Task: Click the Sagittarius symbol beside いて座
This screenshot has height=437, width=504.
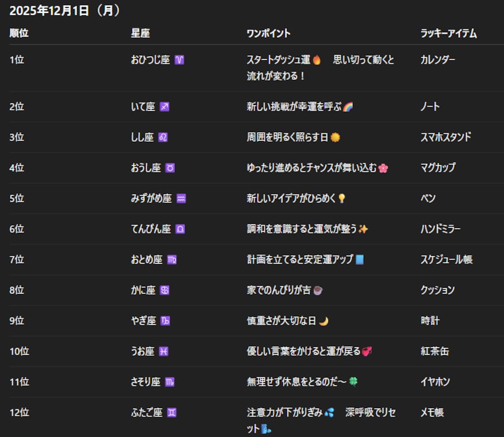Action: [x=165, y=106]
